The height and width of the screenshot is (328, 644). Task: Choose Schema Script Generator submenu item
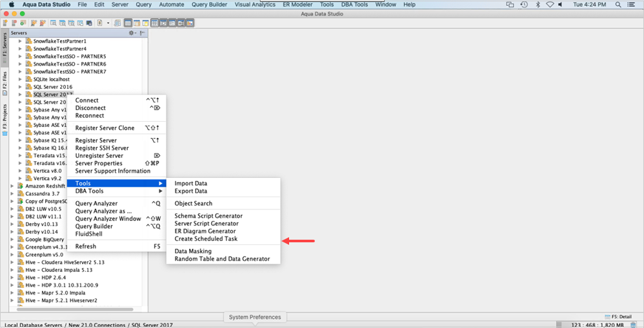point(223,216)
